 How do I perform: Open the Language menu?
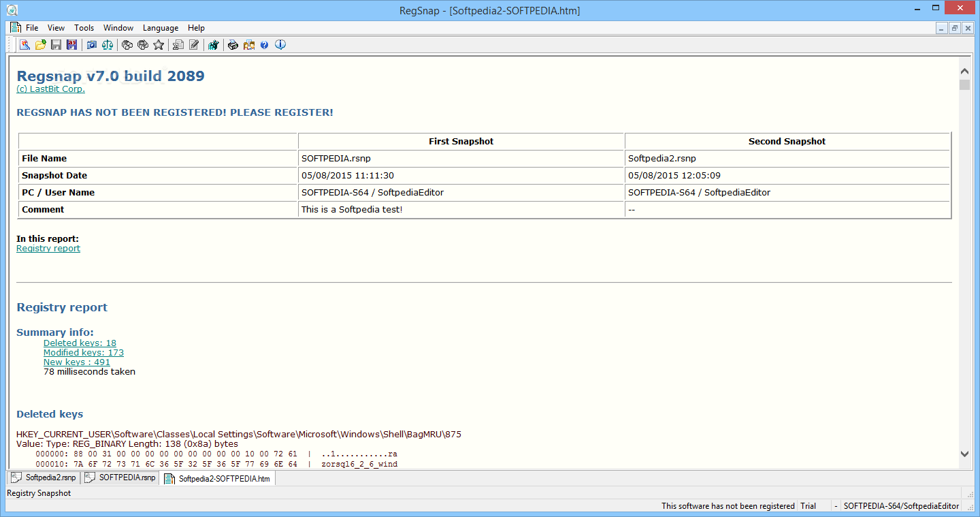[x=161, y=28]
